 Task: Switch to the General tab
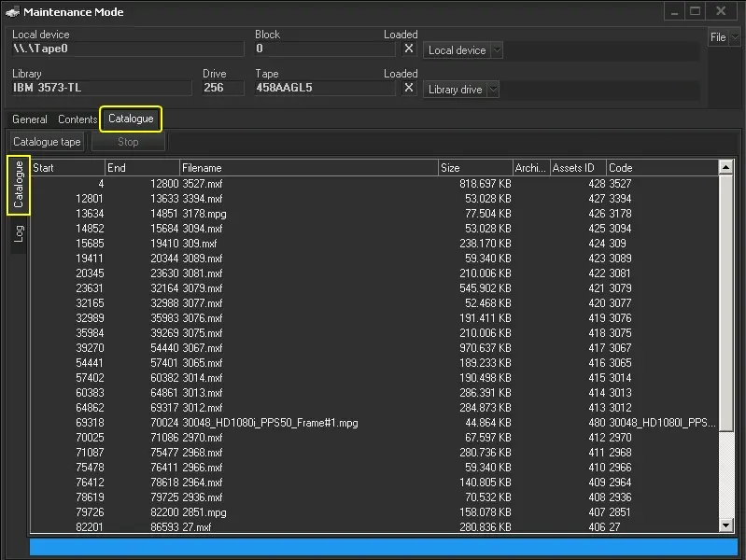[x=30, y=119]
